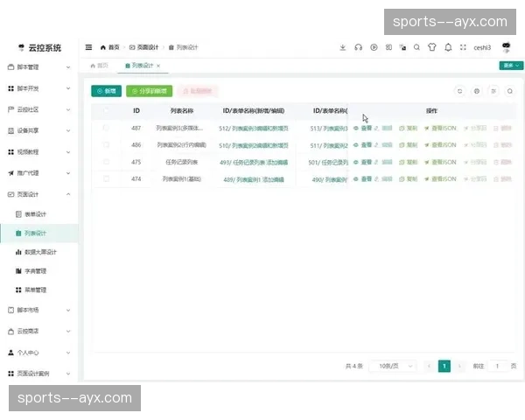Expand the 推广代理 menu
525x420 pixels.
point(39,173)
